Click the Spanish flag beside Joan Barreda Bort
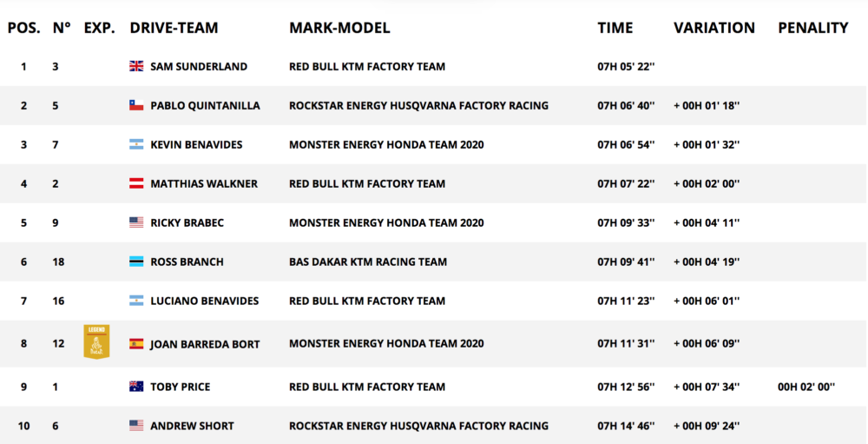Image resolution: width=868 pixels, height=444 pixels. [x=136, y=343]
